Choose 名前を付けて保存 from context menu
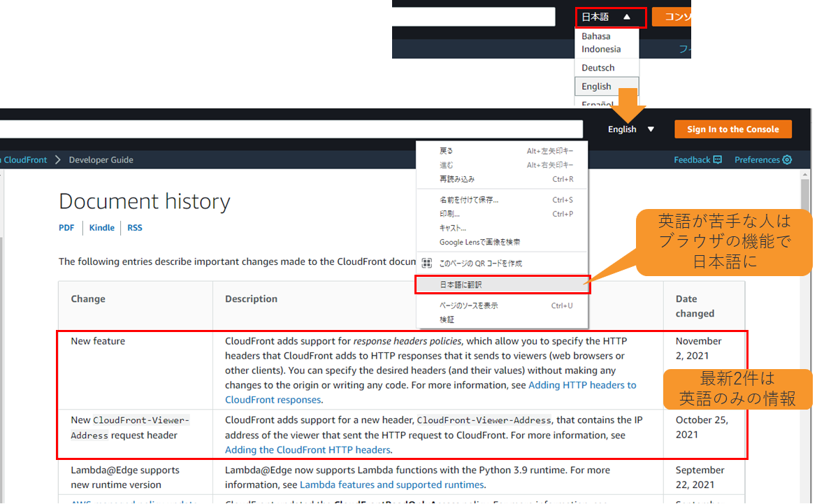The width and height of the screenshot is (817, 504). tap(503, 200)
